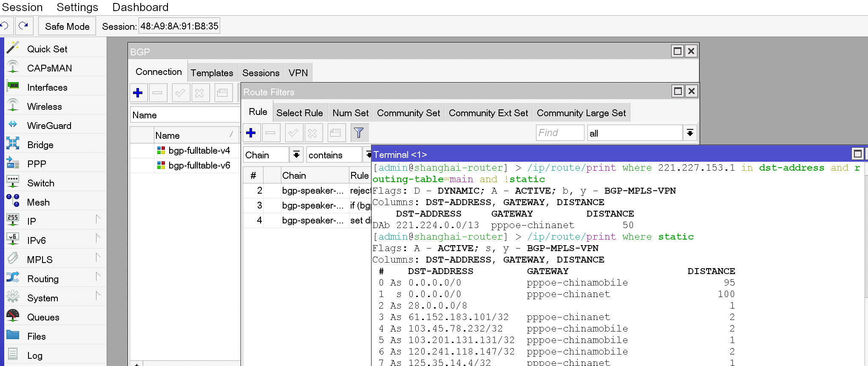Expand the Routing submenu
The width and height of the screenshot is (868, 366).
(43, 279)
